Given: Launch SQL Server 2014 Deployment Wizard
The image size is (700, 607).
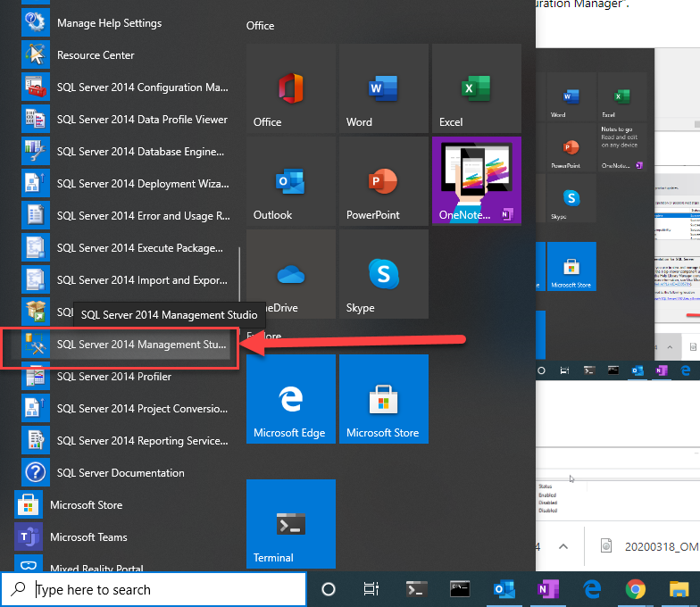Looking at the screenshot, I should (x=125, y=184).
